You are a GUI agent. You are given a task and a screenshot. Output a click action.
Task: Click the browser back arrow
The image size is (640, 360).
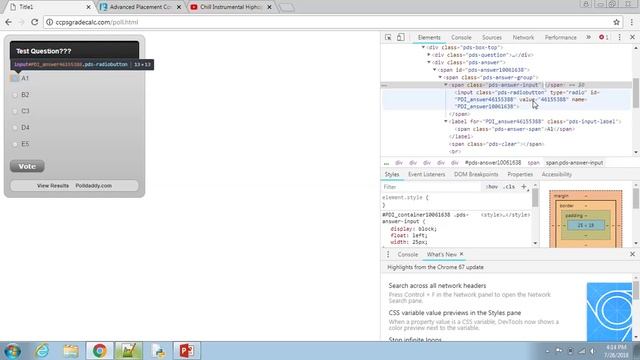(x=9, y=22)
